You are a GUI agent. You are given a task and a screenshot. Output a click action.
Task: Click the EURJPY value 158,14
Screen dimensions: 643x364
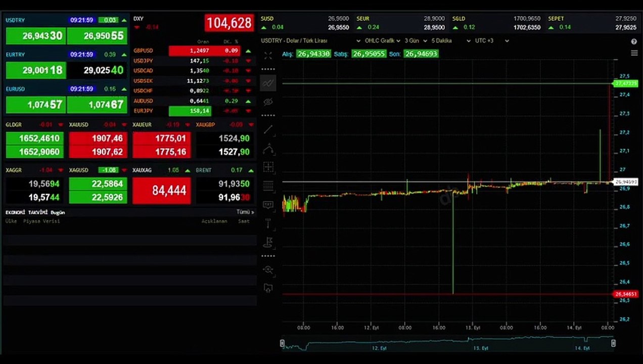coord(190,111)
